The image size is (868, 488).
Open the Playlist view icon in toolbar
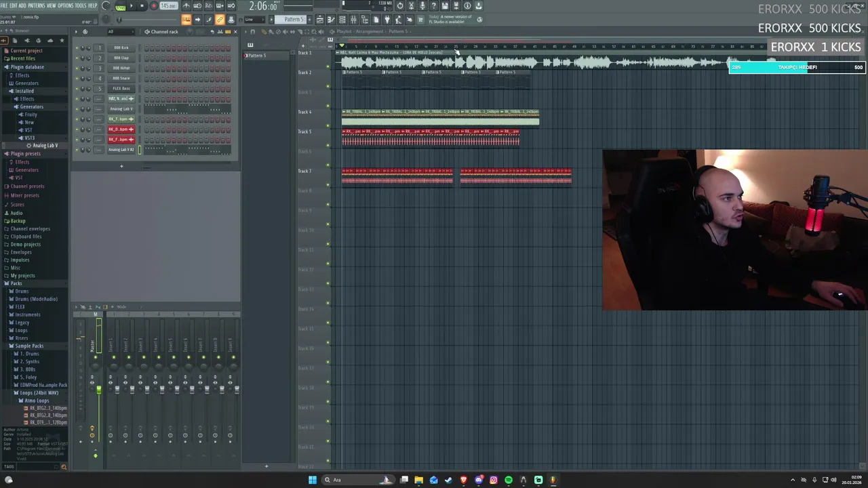point(320,19)
